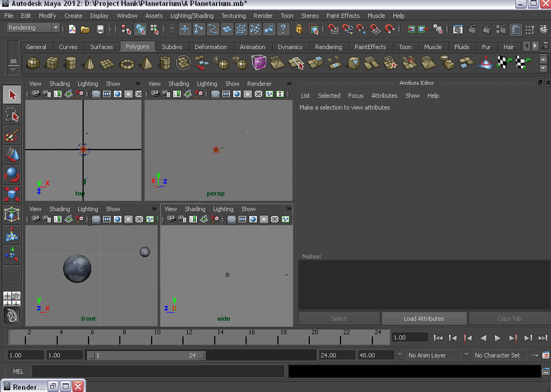The height and width of the screenshot is (392, 551).
Task: Switch to the Subdivs shelf tab
Action: point(172,47)
